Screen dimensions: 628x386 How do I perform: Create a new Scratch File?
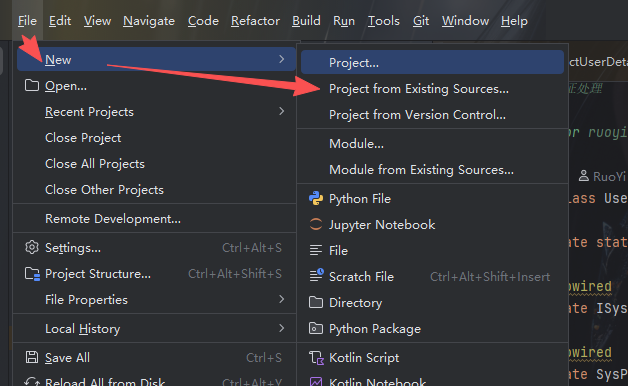[x=432, y=276]
